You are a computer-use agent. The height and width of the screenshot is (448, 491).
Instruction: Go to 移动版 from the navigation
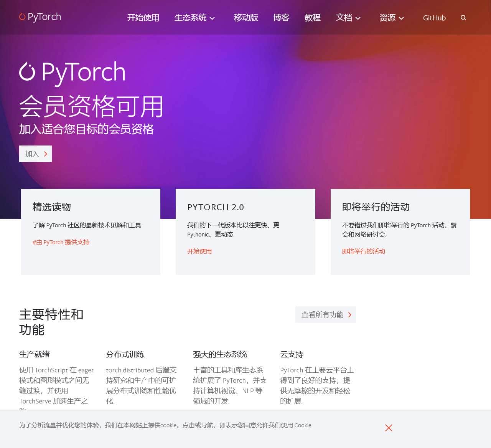pos(246,18)
